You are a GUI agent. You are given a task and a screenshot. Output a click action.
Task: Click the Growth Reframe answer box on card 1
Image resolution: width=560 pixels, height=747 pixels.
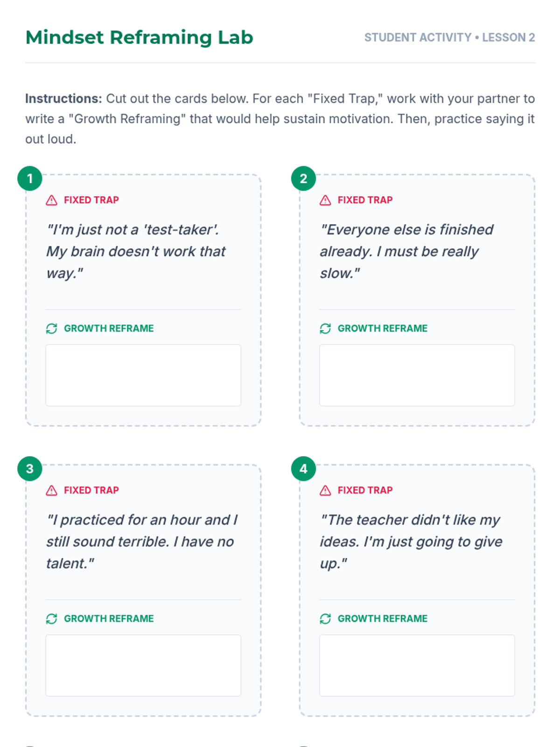[x=143, y=375]
